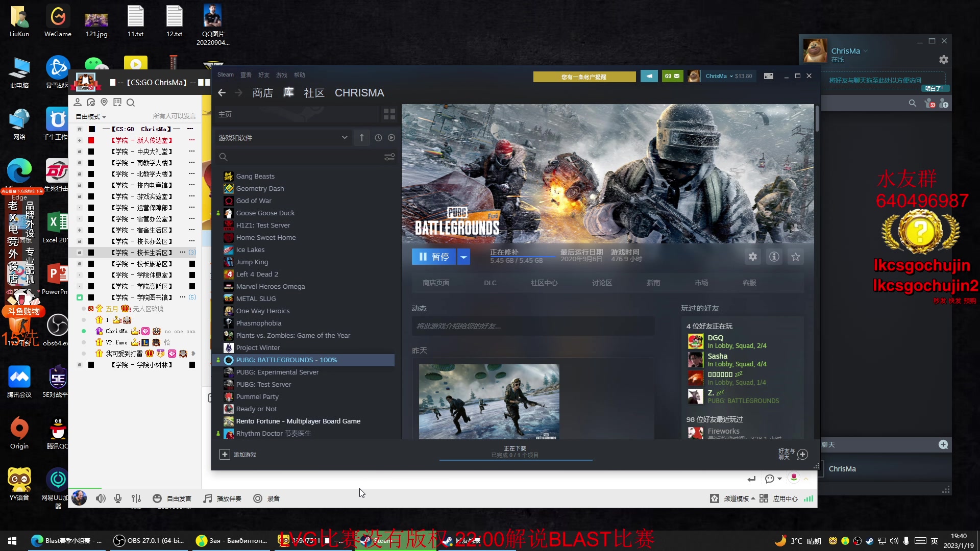Open the PUBG 讨论区 discussions link
980x551 pixels.
[x=602, y=283]
